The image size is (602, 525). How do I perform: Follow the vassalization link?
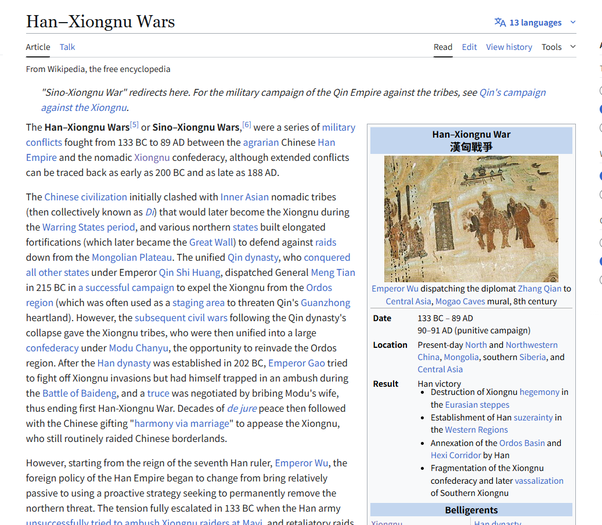539,481
